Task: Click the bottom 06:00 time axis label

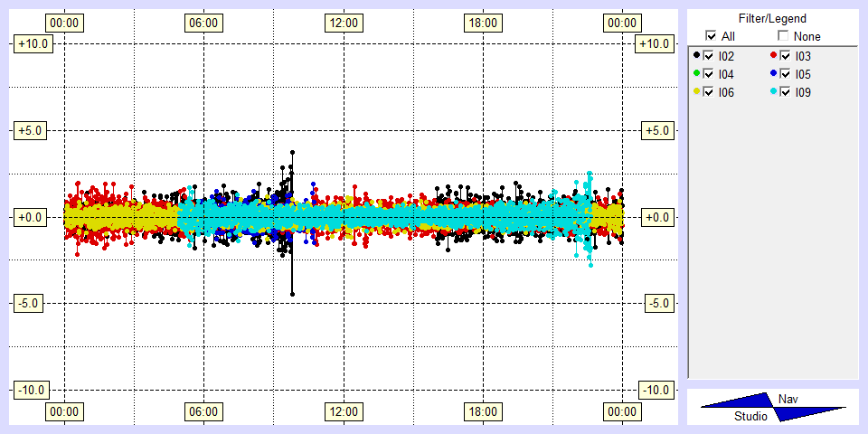Action: (x=203, y=412)
